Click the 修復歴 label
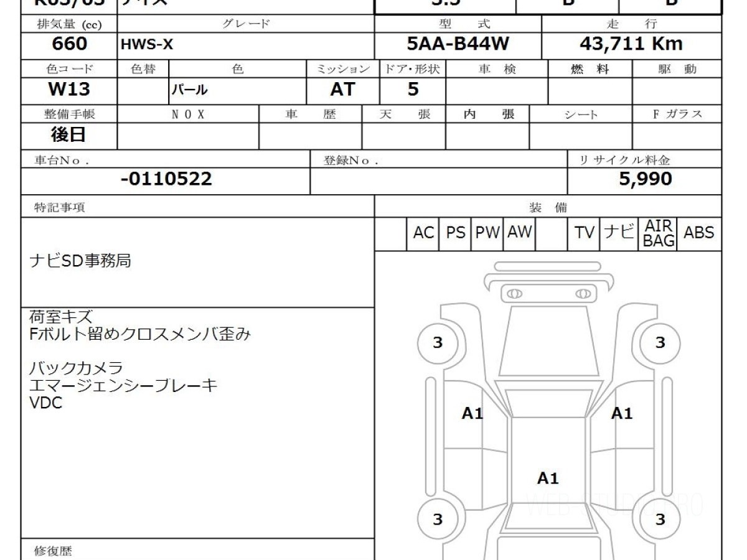Image resolution: width=747 pixels, height=560 pixels. click(53, 551)
